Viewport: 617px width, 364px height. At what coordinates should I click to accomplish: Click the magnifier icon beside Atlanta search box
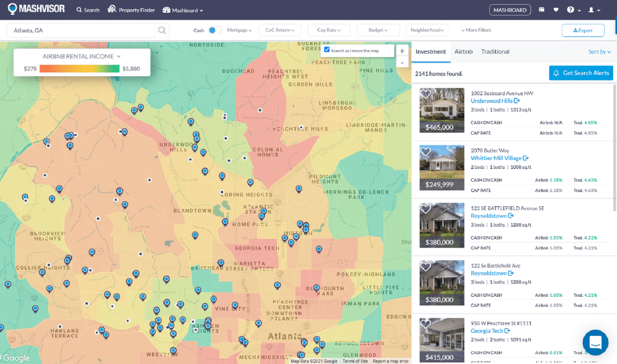click(162, 30)
